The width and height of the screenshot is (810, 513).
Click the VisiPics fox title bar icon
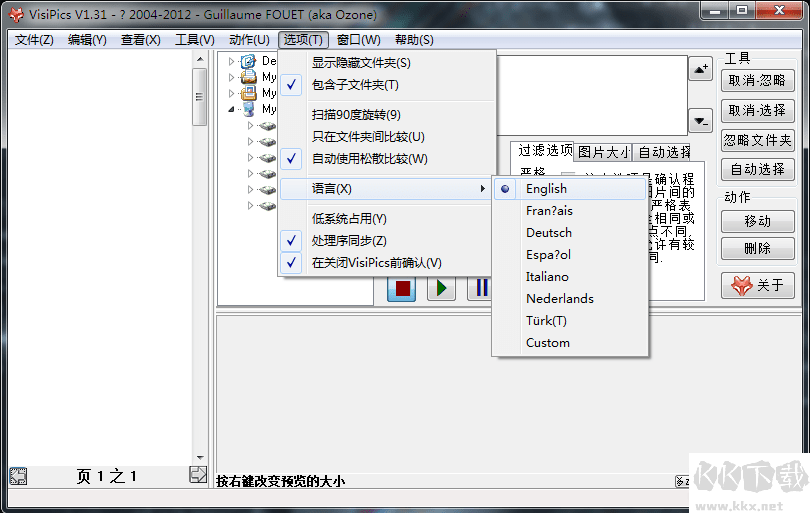click(x=17, y=14)
